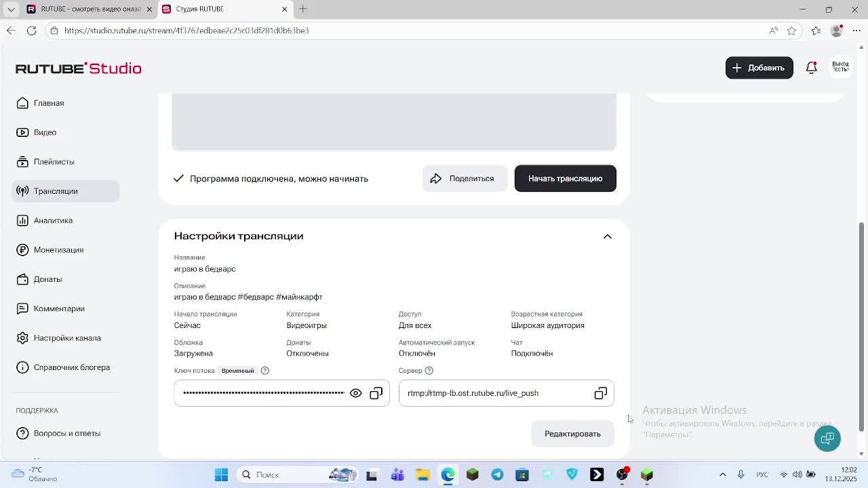868x488 pixels.
Task: Click the Сервер help icon
Action: pos(429,371)
